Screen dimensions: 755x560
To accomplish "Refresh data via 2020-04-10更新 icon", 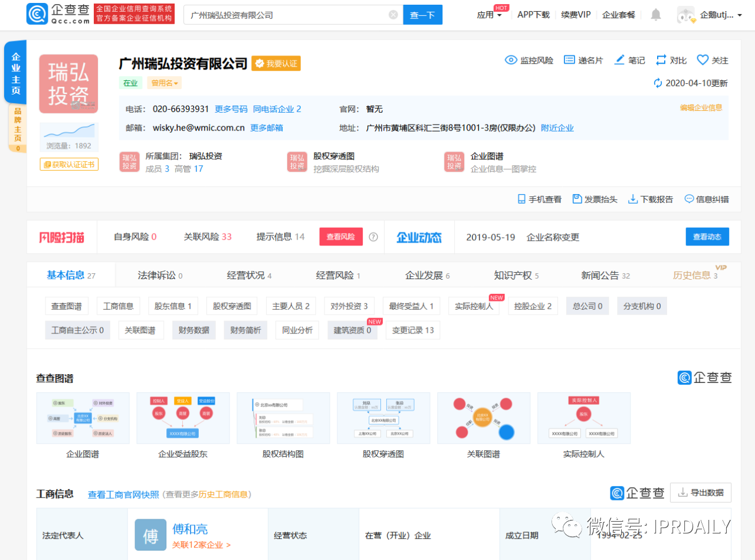I will point(658,83).
